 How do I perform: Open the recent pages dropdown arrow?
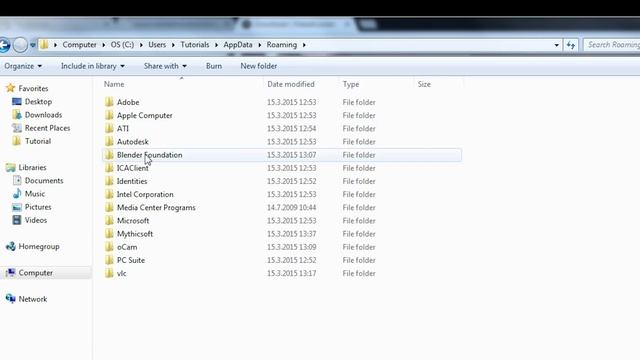33,45
